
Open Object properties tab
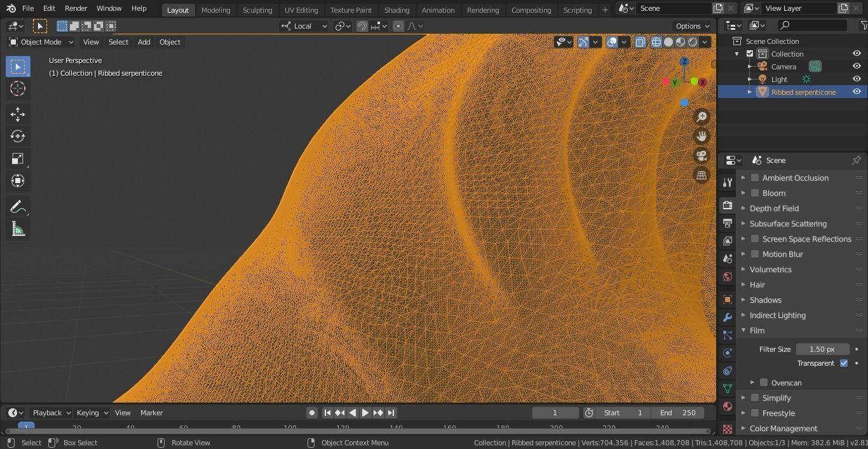(728, 299)
